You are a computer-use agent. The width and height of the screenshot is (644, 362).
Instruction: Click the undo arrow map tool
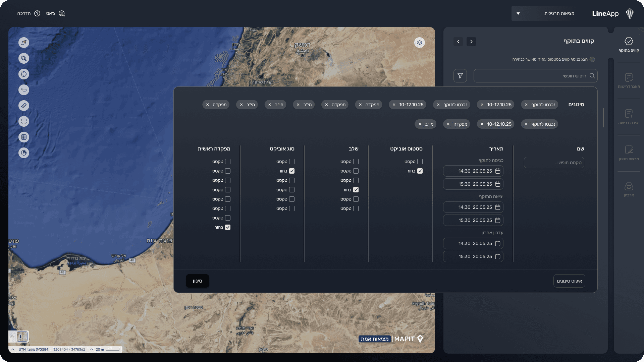[24, 90]
